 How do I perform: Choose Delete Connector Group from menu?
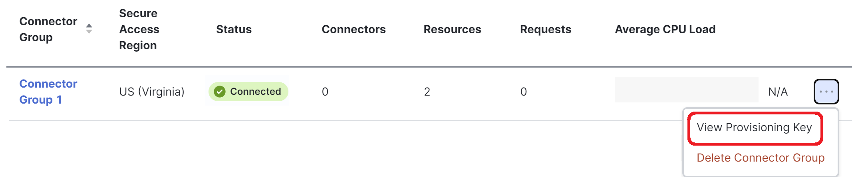[760, 158]
